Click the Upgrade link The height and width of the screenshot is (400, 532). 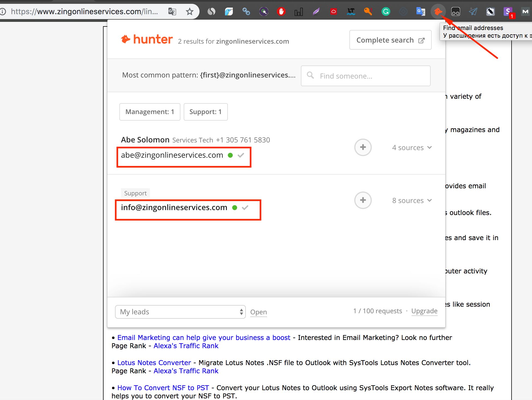[424, 311]
